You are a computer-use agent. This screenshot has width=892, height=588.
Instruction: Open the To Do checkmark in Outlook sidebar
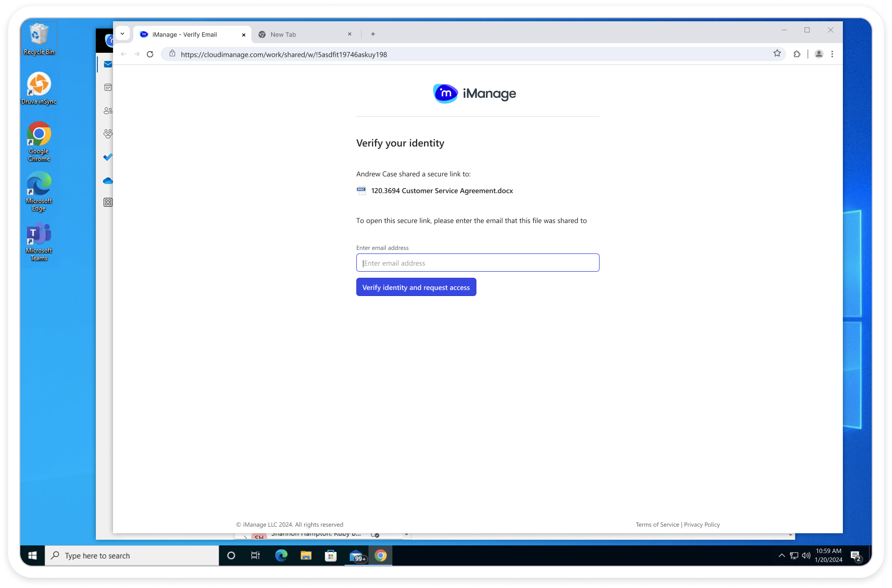(x=108, y=157)
